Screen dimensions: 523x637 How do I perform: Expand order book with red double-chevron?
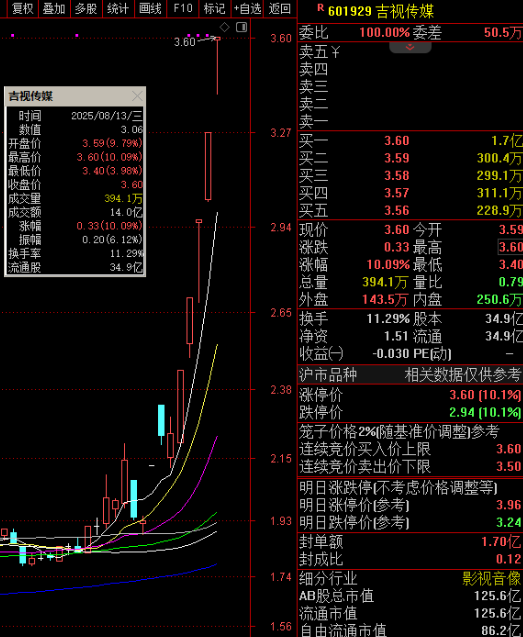(x=410, y=47)
